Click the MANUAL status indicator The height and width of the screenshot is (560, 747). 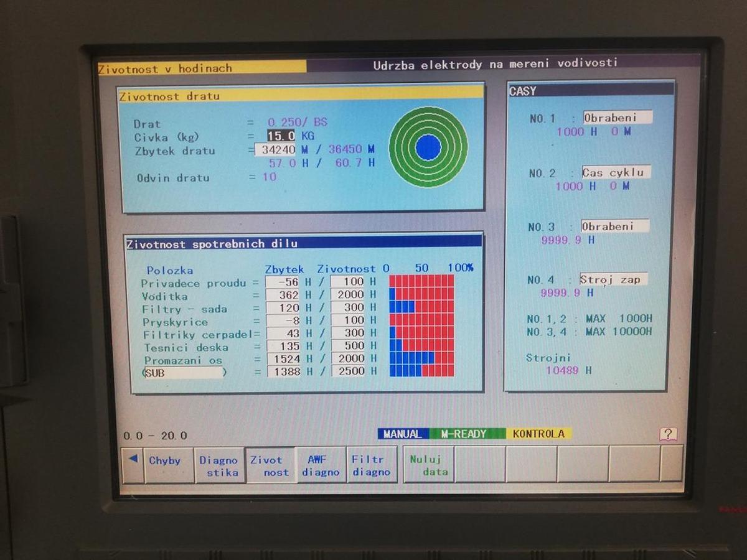click(x=402, y=434)
